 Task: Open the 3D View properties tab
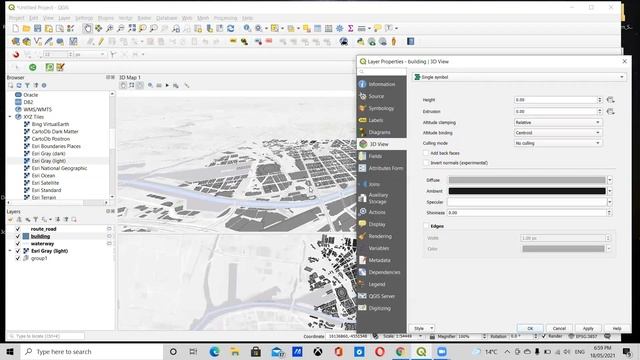382,144
